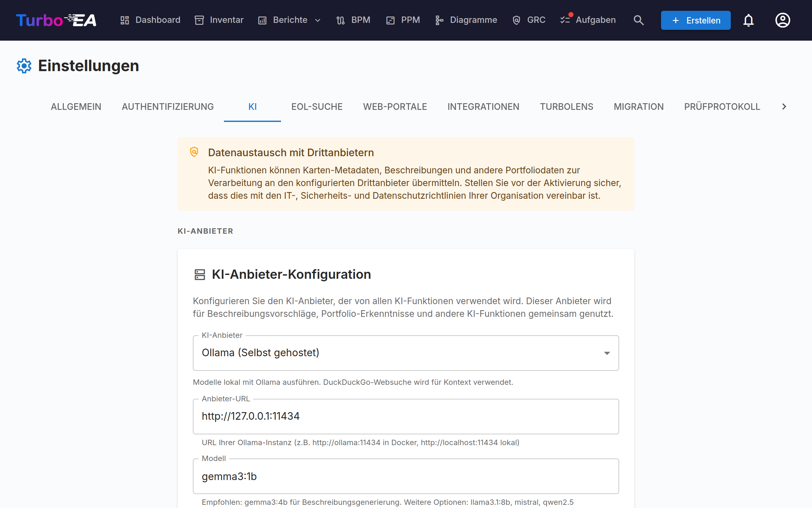Open the notifications bell
The height and width of the screenshot is (508, 812).
(x=748, y=20)
